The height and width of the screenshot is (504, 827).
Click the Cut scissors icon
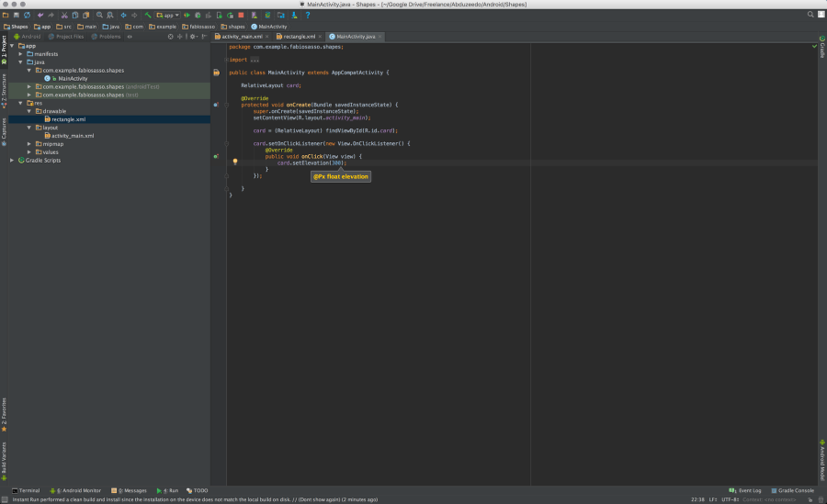click(64, 16)
